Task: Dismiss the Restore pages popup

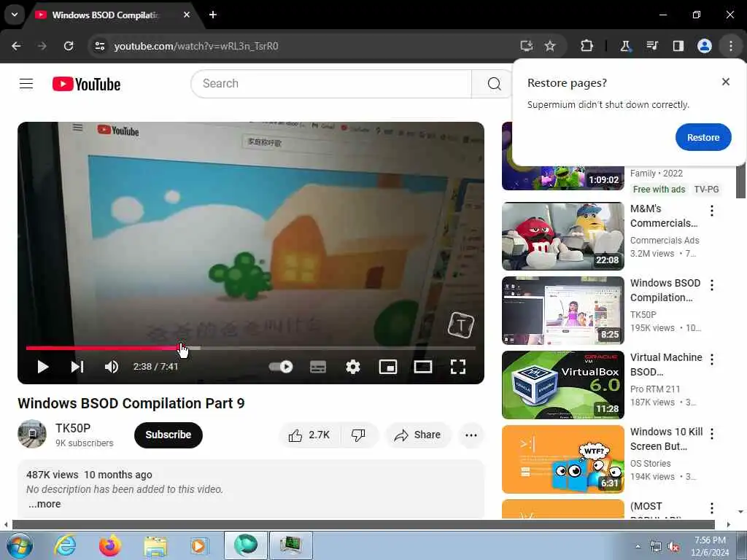Action: [x=726, y=82]
